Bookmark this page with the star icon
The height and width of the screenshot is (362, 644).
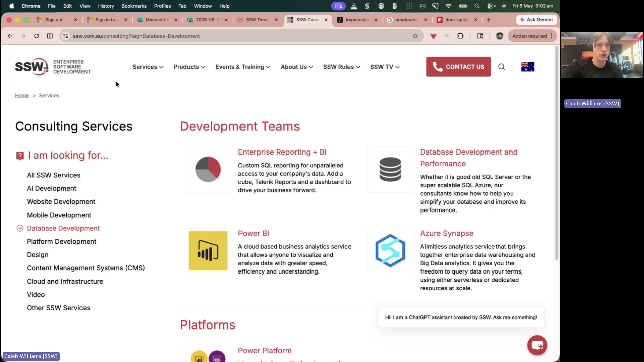click(x=415, y=36)
